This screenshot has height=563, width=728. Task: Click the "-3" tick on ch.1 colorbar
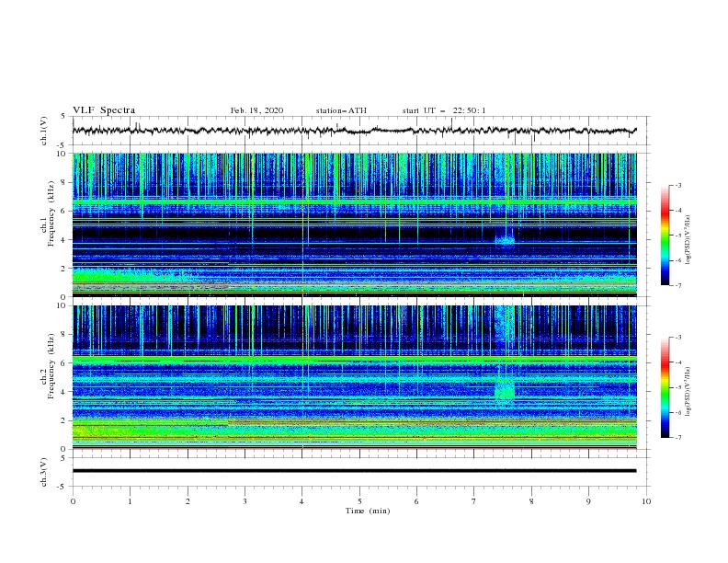(677, 185)
